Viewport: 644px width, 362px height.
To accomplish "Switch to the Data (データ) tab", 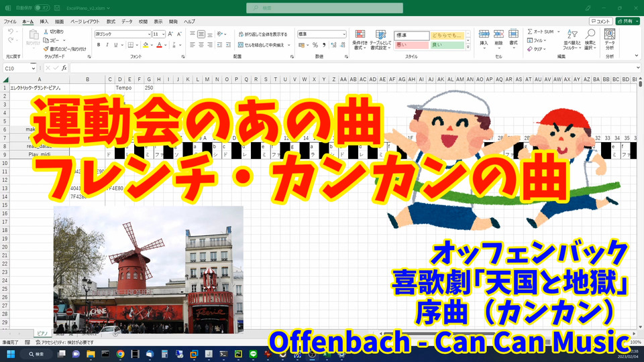I will tap(127, 21).
